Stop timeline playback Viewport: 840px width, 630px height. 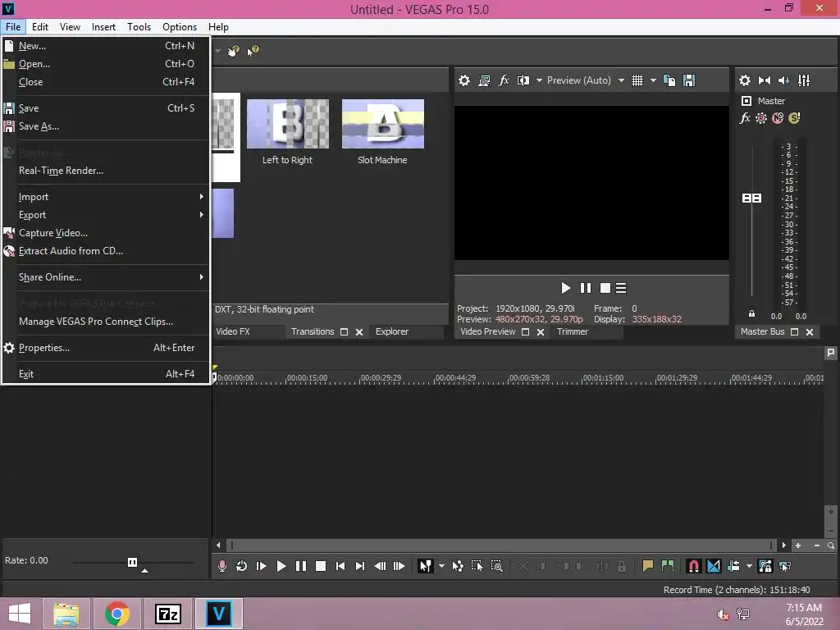(321, 566)
